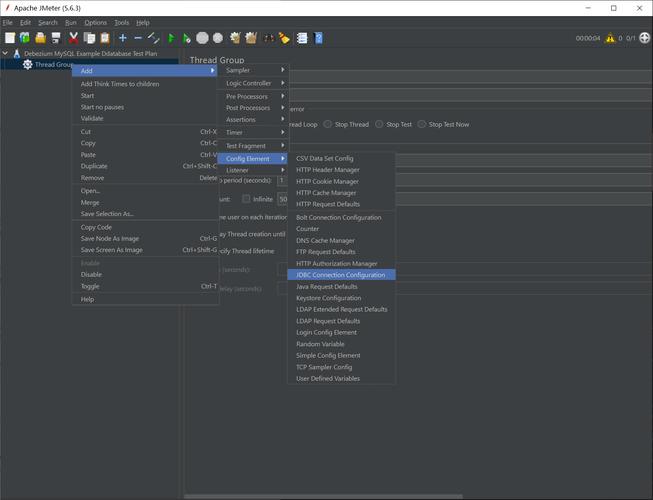Expand the Post Processors submenu
This screenshot has height=500, width=653.
(253, 108)
